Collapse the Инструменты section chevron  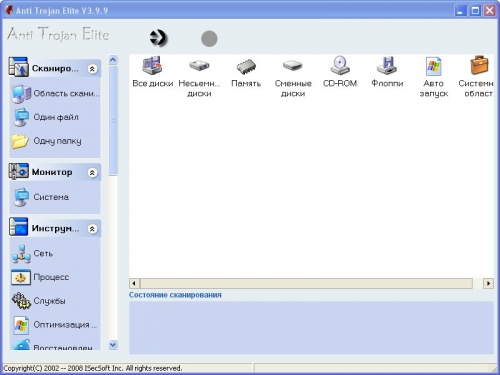click(92, 229)
